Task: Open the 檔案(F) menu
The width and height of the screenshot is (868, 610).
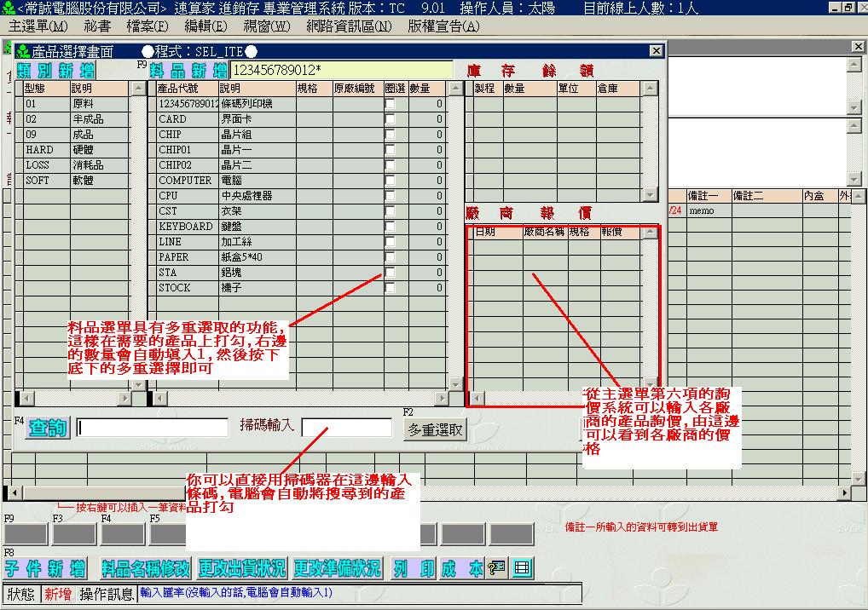Action: tap(147, 26)
